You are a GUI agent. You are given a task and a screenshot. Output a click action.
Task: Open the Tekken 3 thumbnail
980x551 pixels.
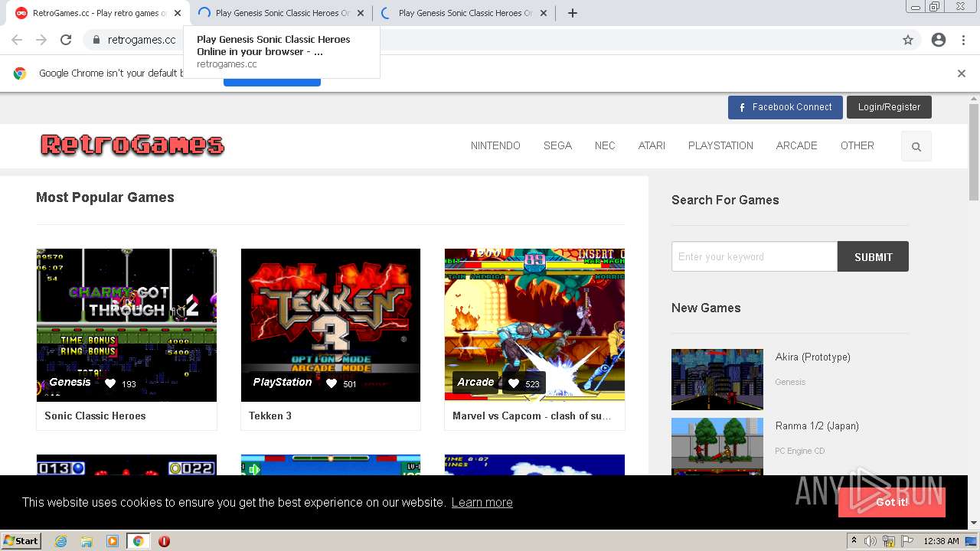[x=331, y=324]
